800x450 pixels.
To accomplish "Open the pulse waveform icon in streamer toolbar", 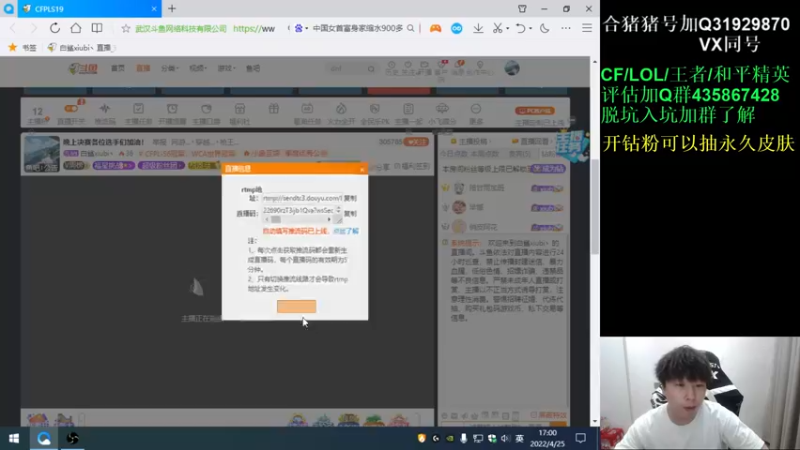I will tap(105, 109).
